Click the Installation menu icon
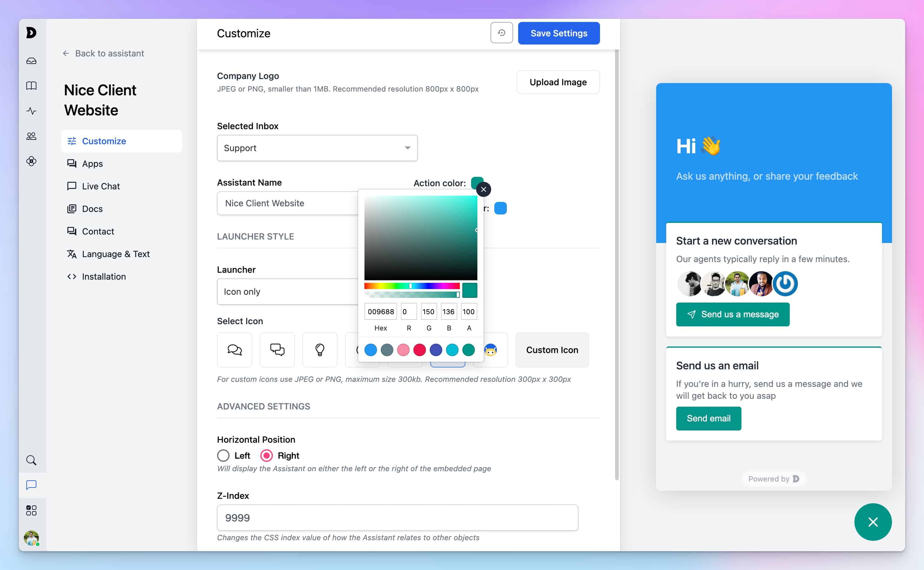924x570 pixels. 71,276
